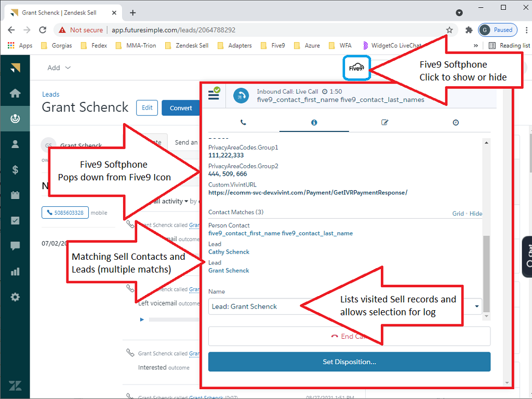
Task: Edit the Grant Schenck lead
Action: click(x=147, y=108)
